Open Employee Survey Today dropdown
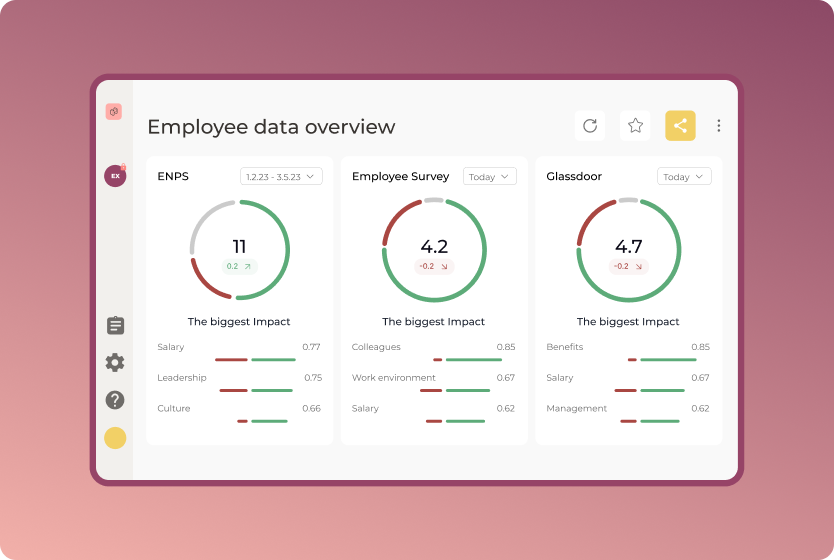834x560 pixels. coord(489,177)
